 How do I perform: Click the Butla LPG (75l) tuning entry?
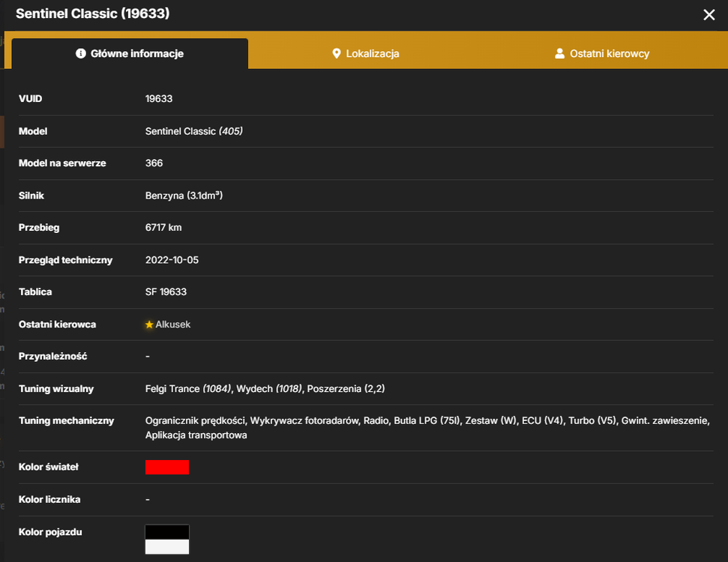point(427,421)
